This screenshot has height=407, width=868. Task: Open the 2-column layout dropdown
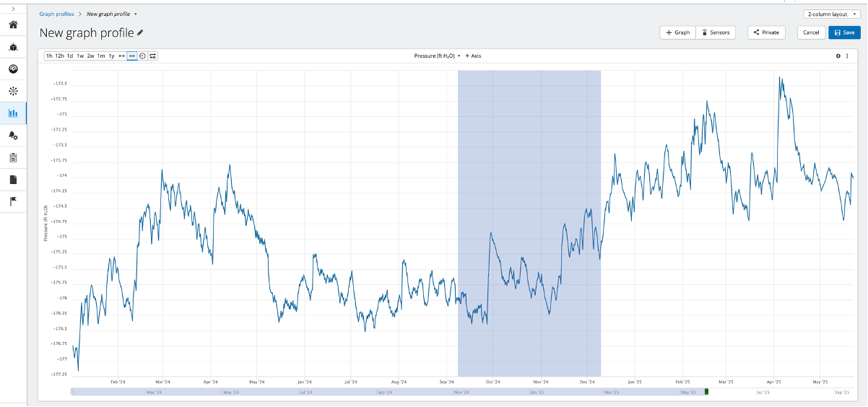pyautogui.click(x=832, y=14)
